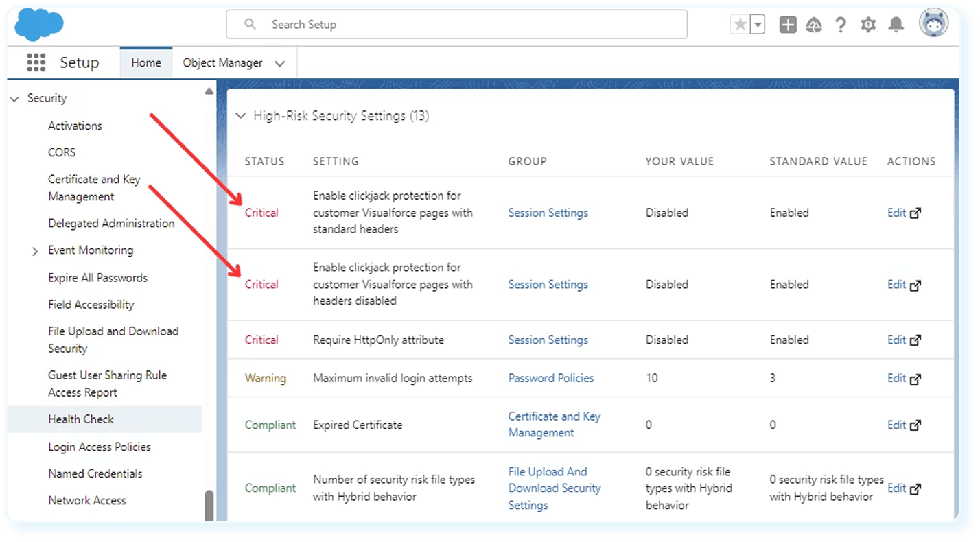Open the Trailhead guidance icon
Screen dimensions: 980x542
tap(814, 25)
